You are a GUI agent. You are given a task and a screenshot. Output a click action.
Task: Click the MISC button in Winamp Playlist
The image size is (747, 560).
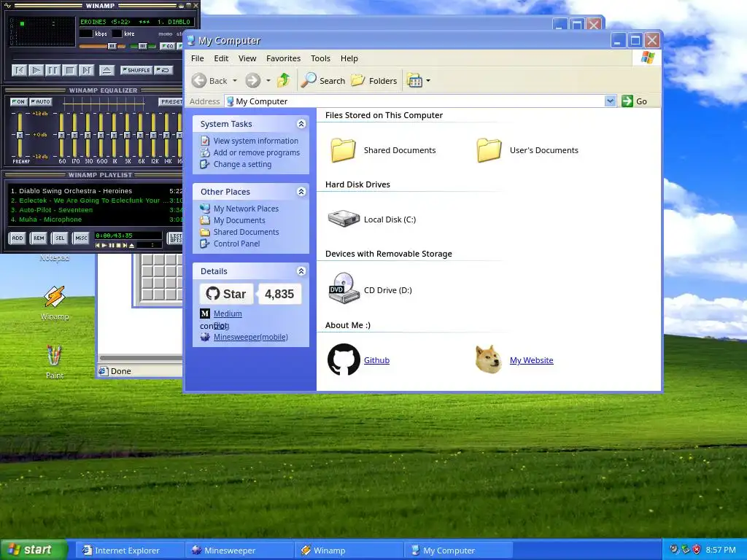coord(81,238)
